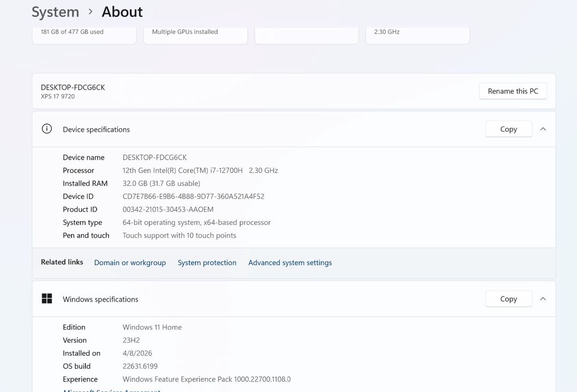This screenshot has height=392, width=577.
Task: Select the Edition value Windows 11 Home
Action: [x=152, y=327]
